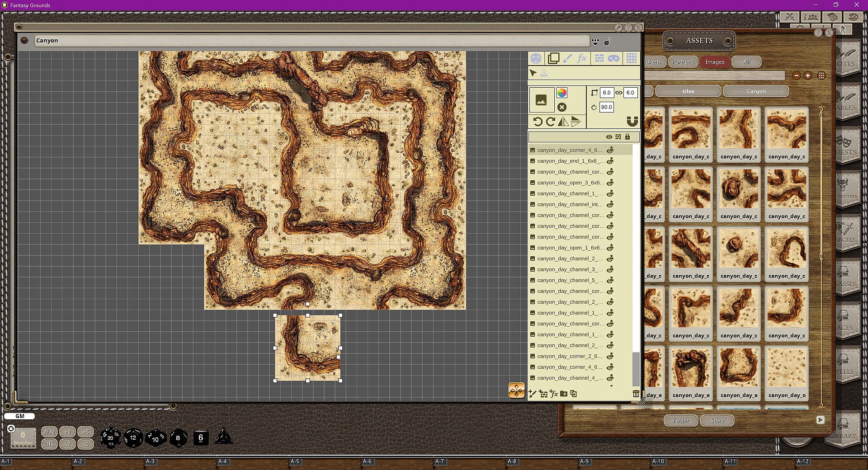Roll the d20 die

(x=110, y=437)
